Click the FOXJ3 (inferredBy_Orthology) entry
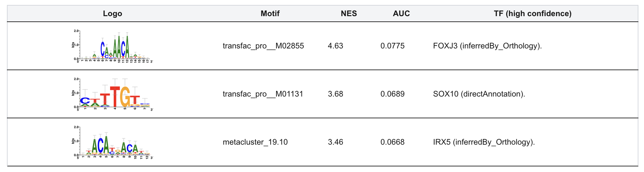This screenshot has height=172, width=644. pos(487,46)
